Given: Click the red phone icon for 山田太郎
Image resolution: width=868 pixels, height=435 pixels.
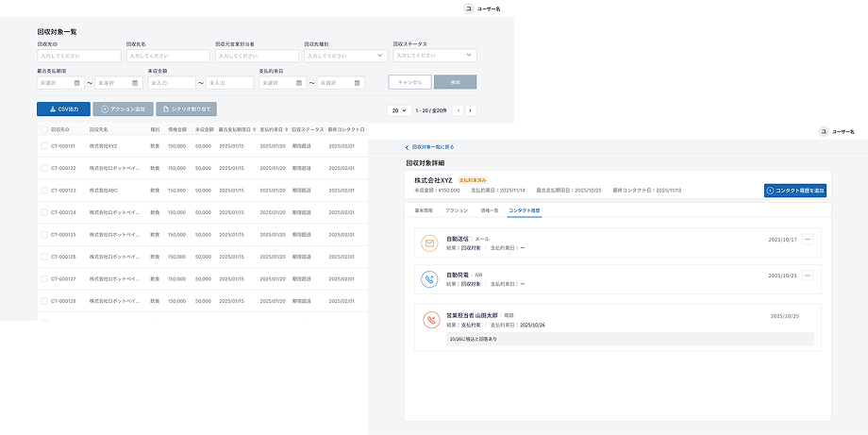Looking at the screenshot, I should (x=429, y=320).
